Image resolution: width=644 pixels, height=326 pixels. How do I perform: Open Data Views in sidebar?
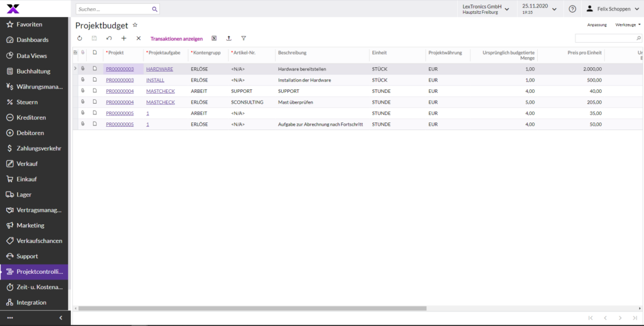click(34, 55)
